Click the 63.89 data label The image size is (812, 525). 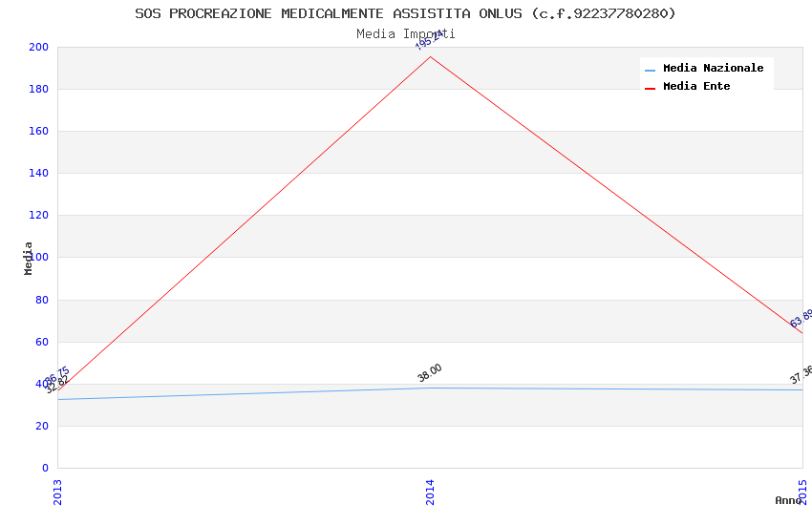click(801, 319)
